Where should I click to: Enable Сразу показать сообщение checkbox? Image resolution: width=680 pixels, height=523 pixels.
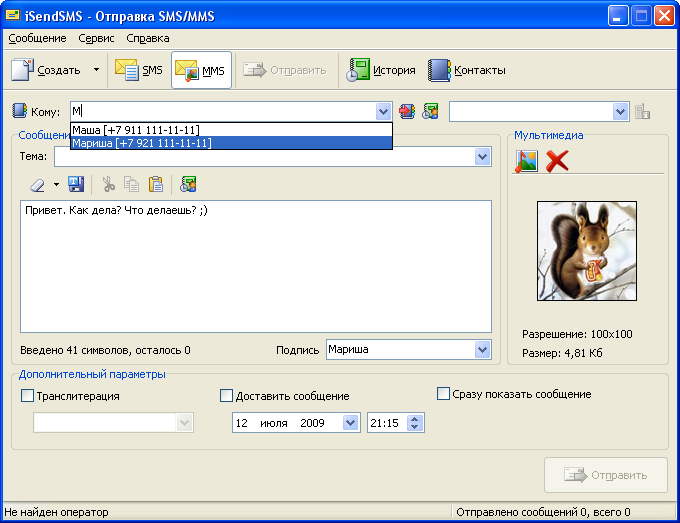(x=443, y=394)
